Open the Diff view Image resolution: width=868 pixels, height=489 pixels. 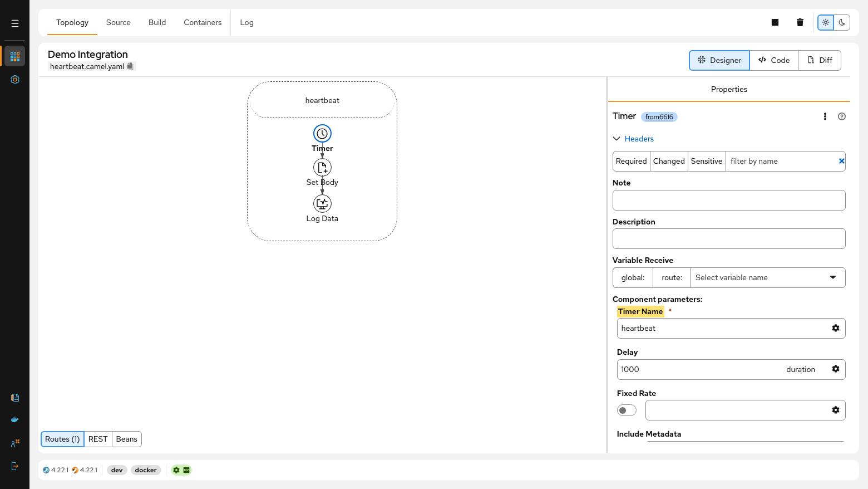(820, 60)
